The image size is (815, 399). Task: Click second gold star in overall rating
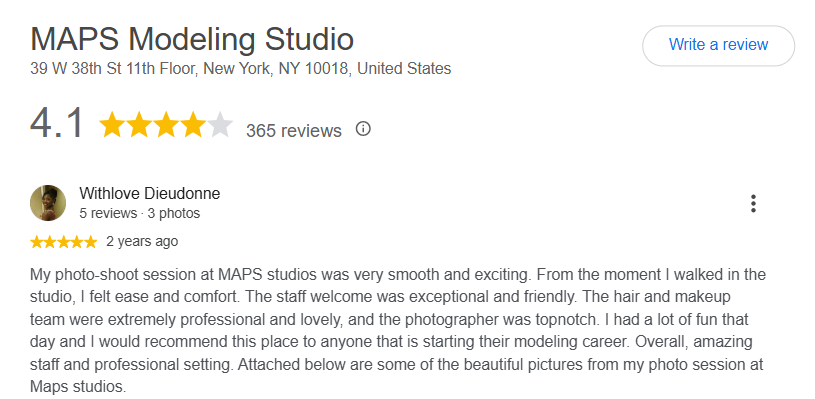coord(139,125)
